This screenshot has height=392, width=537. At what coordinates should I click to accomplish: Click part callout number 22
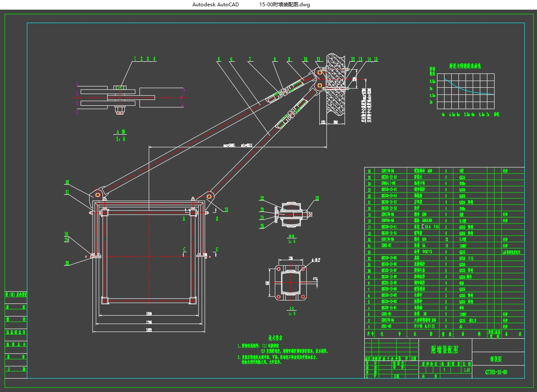pyautogui.click(x=261, y=199)
